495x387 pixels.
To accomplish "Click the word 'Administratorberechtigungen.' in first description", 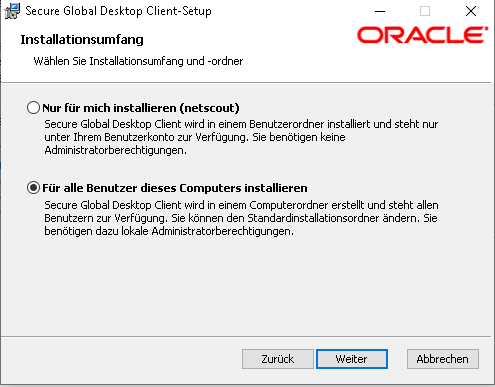I will point(116,150).
